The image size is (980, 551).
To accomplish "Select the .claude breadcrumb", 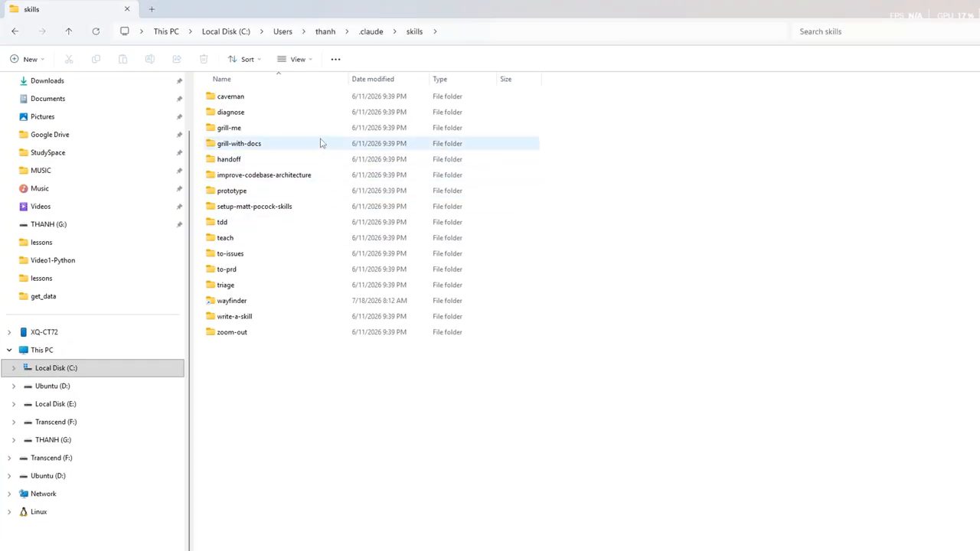I will click(371, 31).
